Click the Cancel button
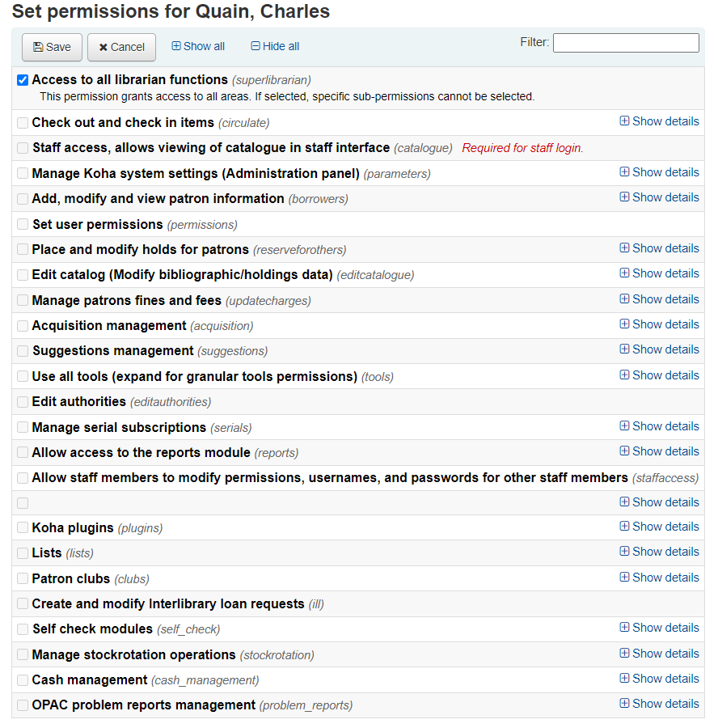Image resolution: width=718 pixels, height=728 pixels. tap(121, 47)
